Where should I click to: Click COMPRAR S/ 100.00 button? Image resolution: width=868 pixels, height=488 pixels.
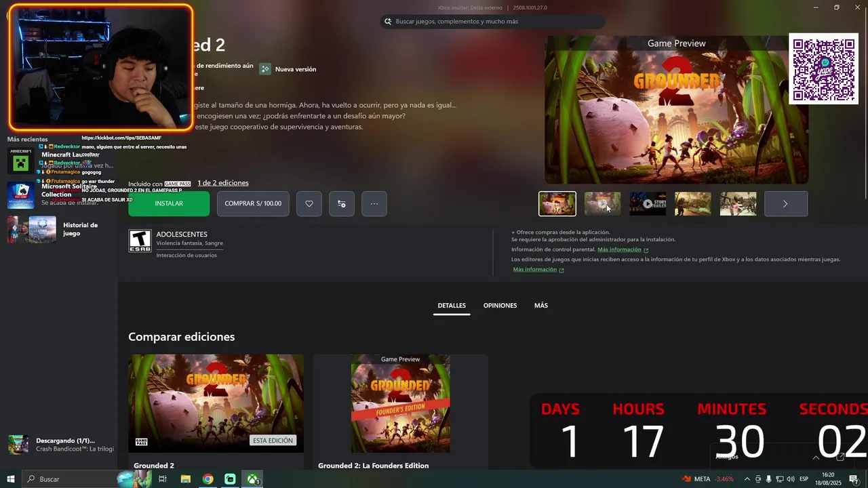(x=253, y=203)
